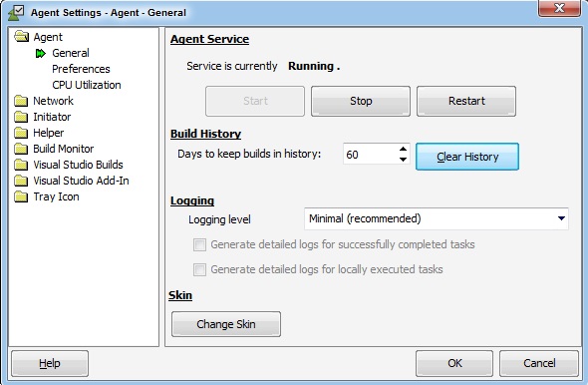Image resolution: width=588 pixels, height=385 pixels.
Task: Click the Agent folder icon
Action: coord(21,37)
